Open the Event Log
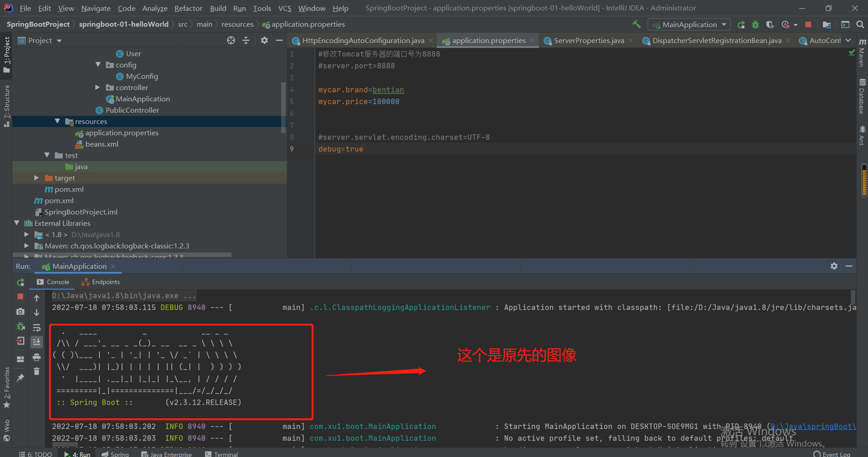Viewport: 868px width, 457px height. click(832, 454)
